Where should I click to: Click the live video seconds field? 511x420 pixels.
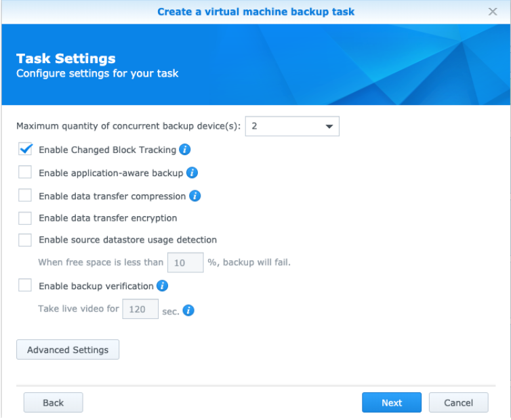coord(140,309)
